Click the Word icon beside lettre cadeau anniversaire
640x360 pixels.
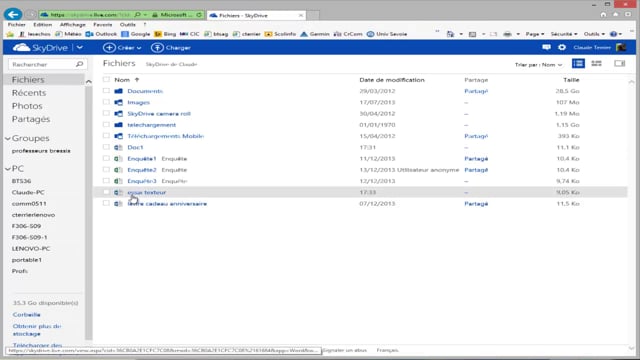118,203
